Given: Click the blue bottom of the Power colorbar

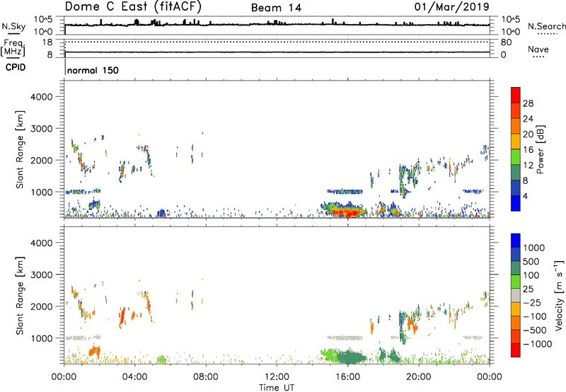Looking at the screenshot, I should 516,203.
